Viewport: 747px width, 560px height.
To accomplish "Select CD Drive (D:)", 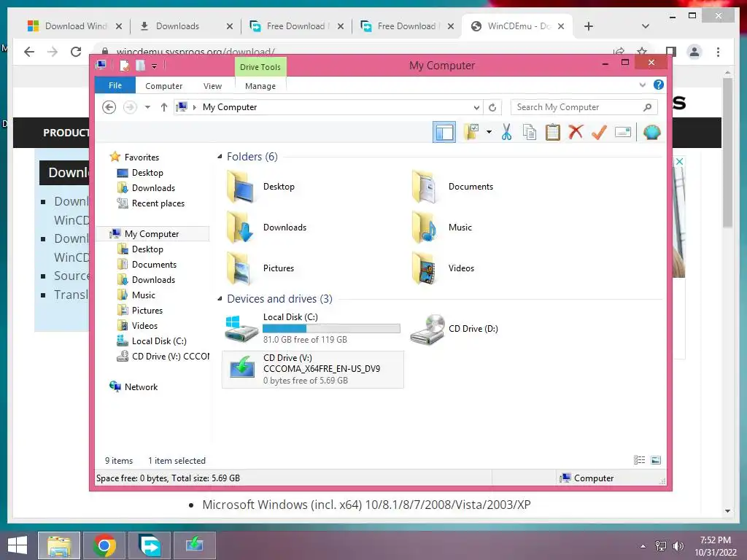I will pyautogui.click(x=454, y=329).
